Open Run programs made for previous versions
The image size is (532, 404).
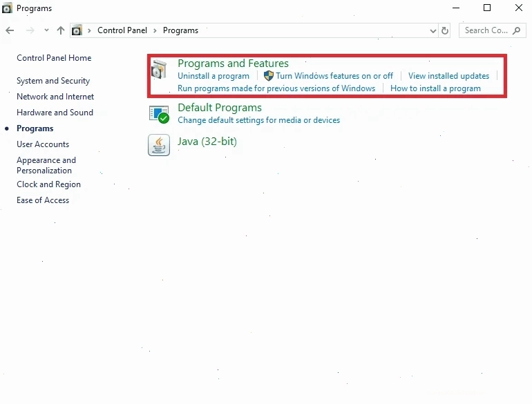[x=276, y=88]
